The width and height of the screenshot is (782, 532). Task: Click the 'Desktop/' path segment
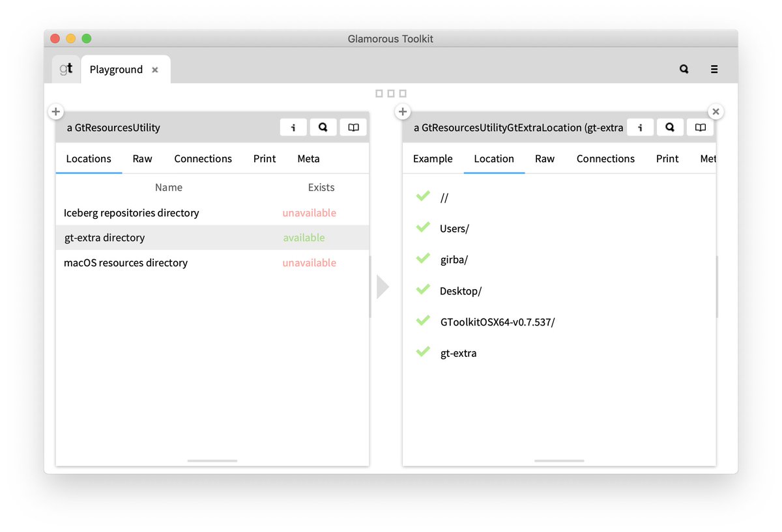pos(461,291)
